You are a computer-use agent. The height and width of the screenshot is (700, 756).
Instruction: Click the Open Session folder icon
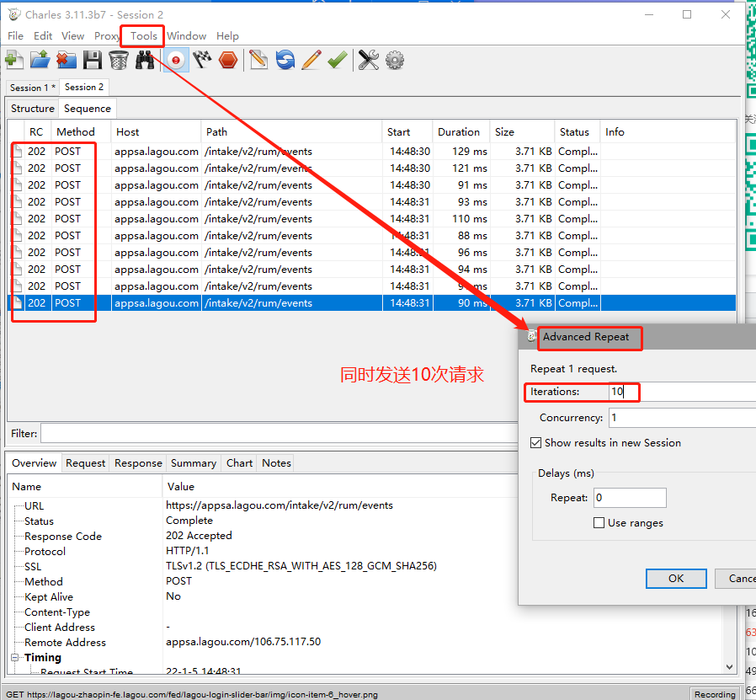[x=40, y=61]
